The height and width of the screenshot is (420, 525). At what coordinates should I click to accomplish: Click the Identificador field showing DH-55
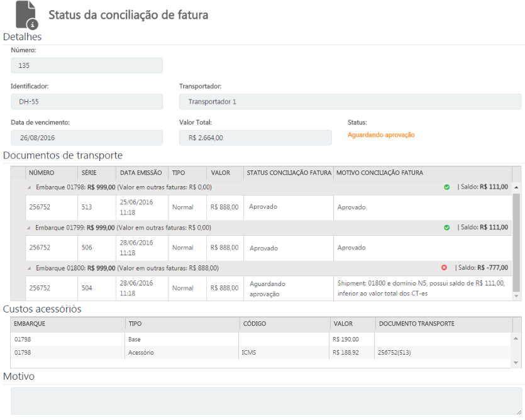click(87, 101)
